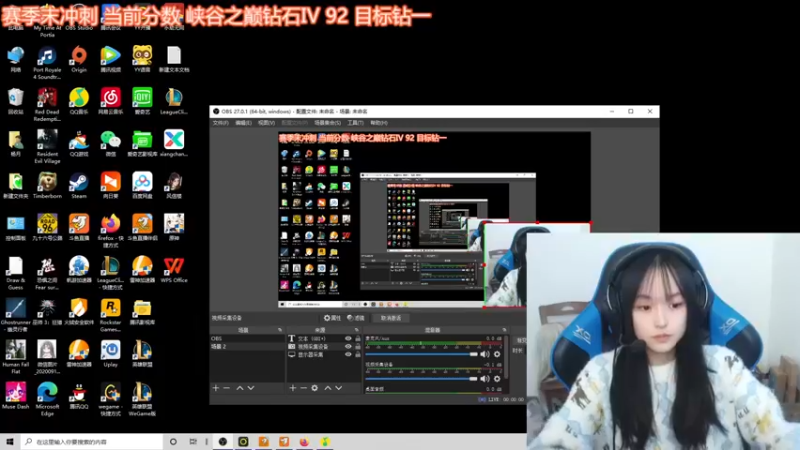Remove selected scene with minus icon
This screenshot has height=450, width=800.
click(227, 388)
